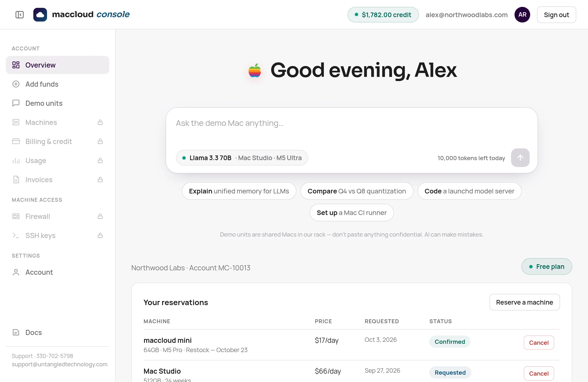Click the Billing & credit card icon
This screenshot has width=588, height=382.
(x=16, y=141)
